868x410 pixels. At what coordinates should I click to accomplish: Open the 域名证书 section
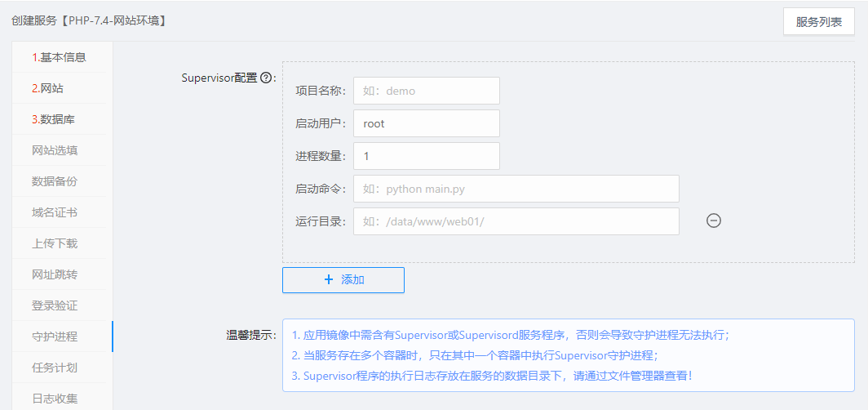55,212
